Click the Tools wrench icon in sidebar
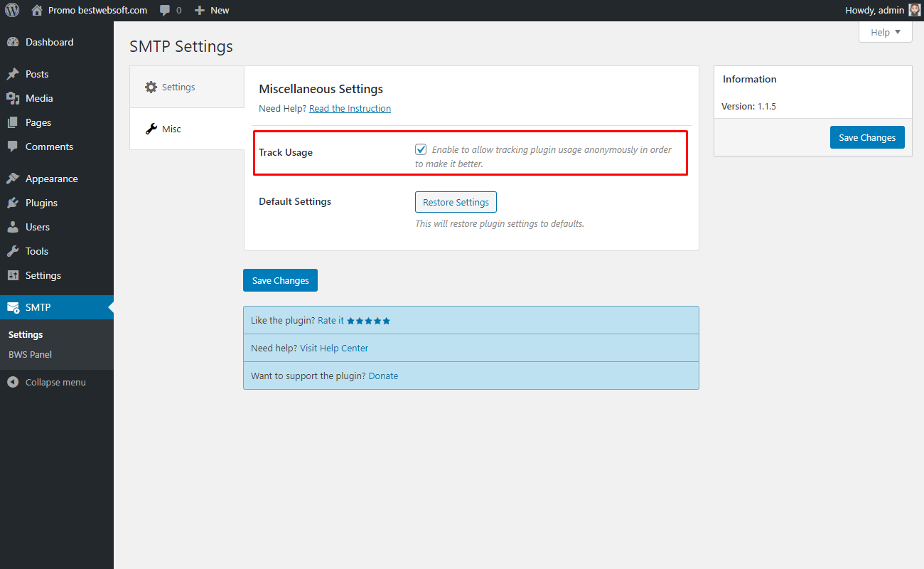924x569 pixels. [13, 251]
